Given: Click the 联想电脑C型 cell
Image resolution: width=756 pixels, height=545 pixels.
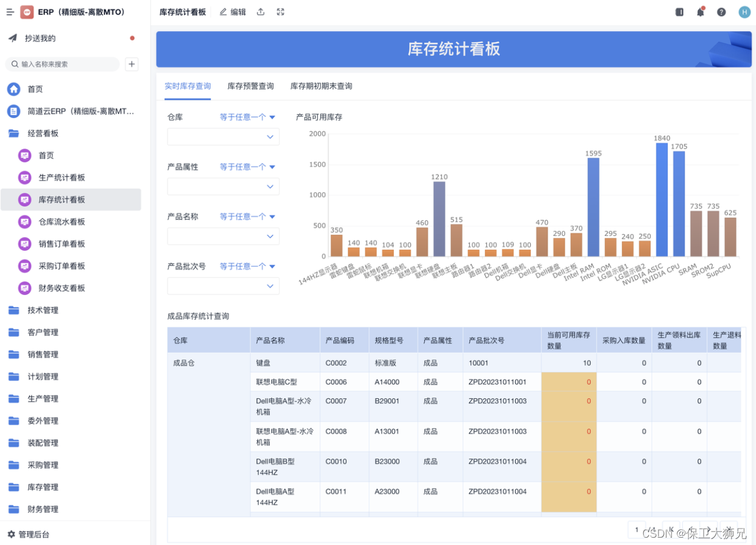Looking at the screenshot, I should coord(285,382).
